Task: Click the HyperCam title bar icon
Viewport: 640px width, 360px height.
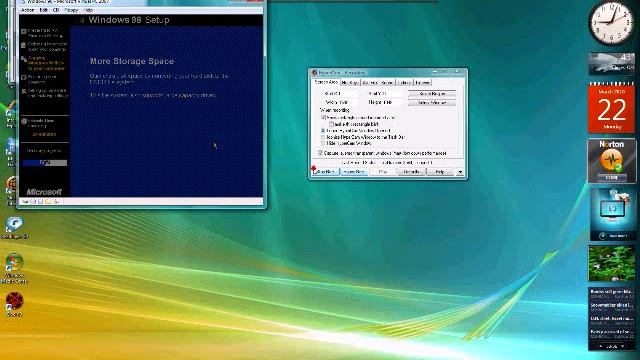Action: tap(314, 73)
